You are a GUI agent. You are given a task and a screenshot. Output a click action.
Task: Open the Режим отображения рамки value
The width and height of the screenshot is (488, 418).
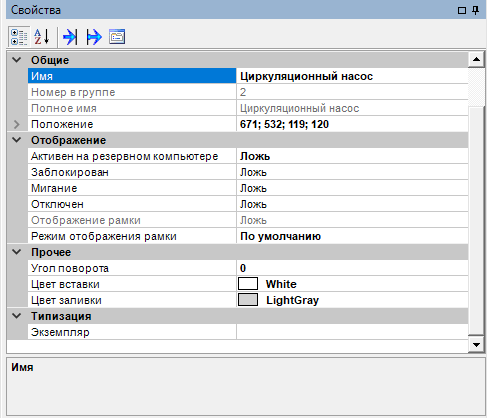point(352,236)
